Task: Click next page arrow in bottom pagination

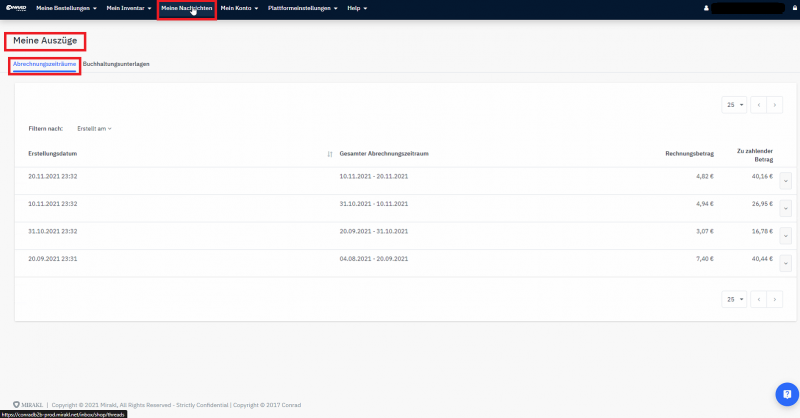Action: tap(775, 299)
